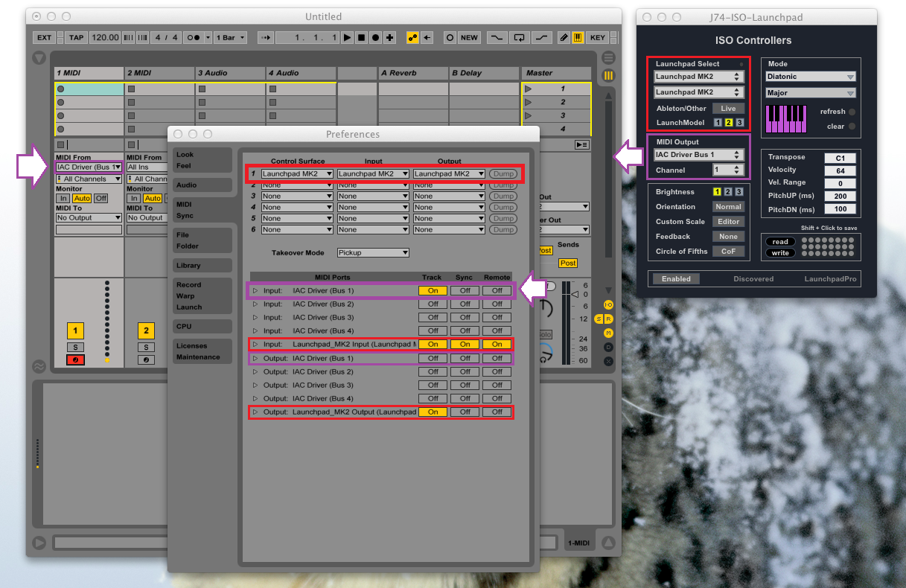Expand the Input IAC Driver (Bus 1) row
Viewport: 906px width, 588px height.
click(x=255, y=290)
